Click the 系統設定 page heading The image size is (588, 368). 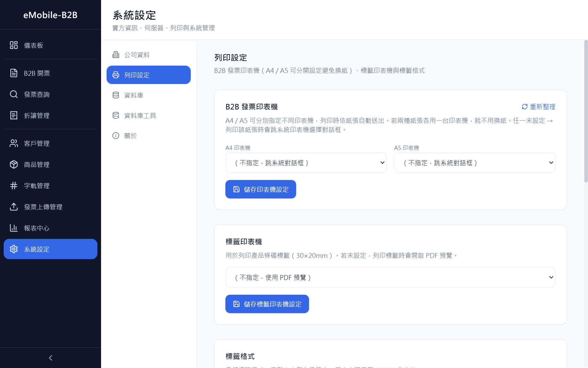(x=134, y=15)
